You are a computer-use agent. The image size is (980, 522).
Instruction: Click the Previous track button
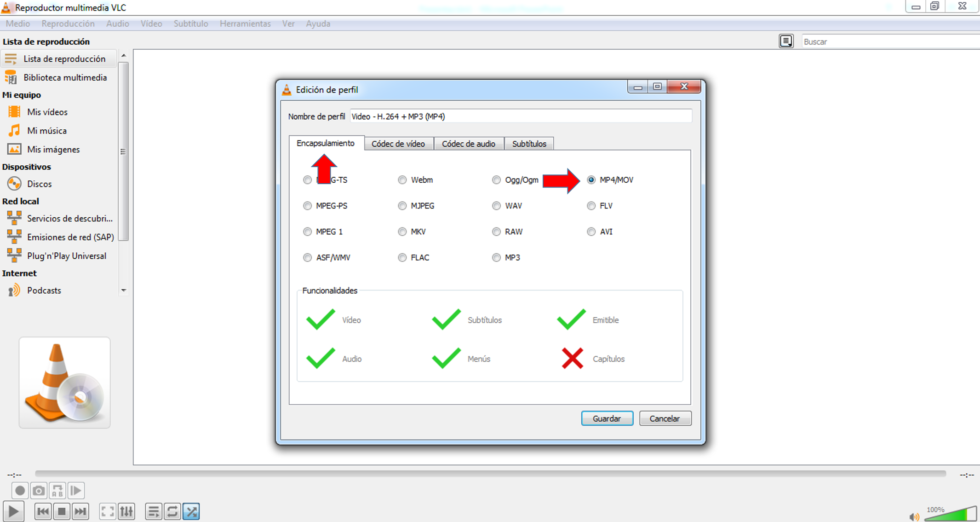pyautogui.click(x=43, y=511)
